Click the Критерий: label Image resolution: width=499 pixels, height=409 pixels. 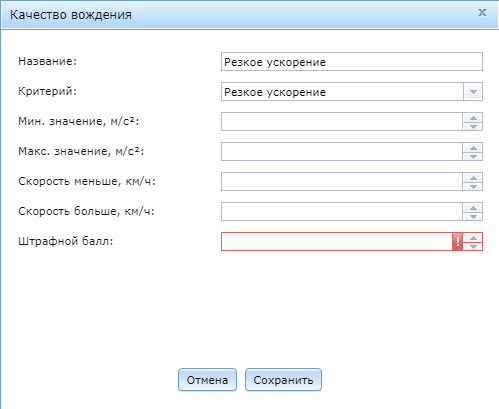point(47,91)
